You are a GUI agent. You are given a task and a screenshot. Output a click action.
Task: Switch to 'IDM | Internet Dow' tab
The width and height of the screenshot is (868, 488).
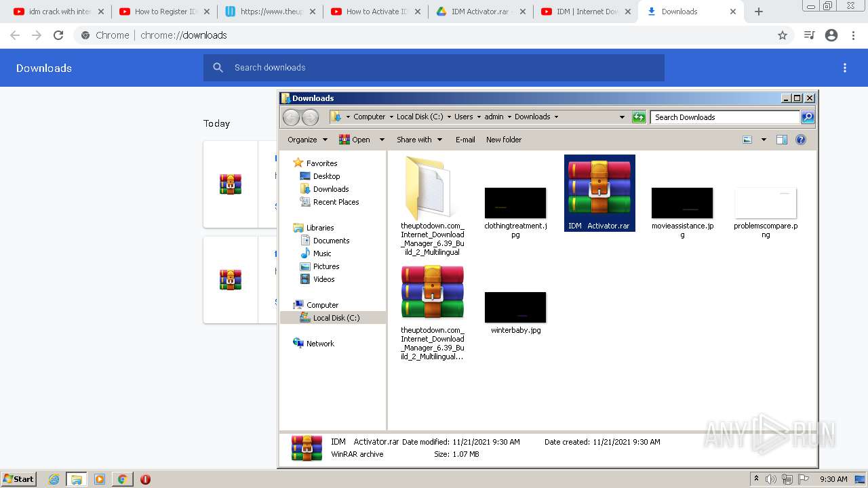click(x=586, y=12)
